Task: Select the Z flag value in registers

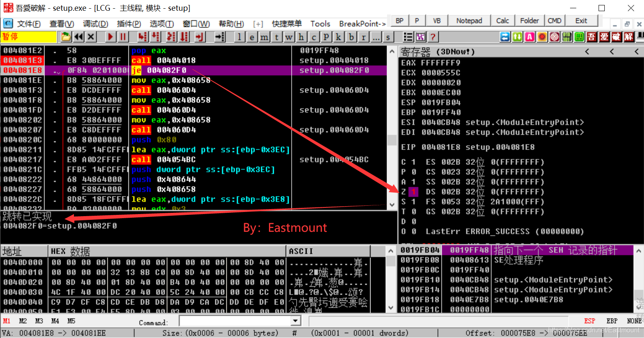Action: (x=413, y=192)
